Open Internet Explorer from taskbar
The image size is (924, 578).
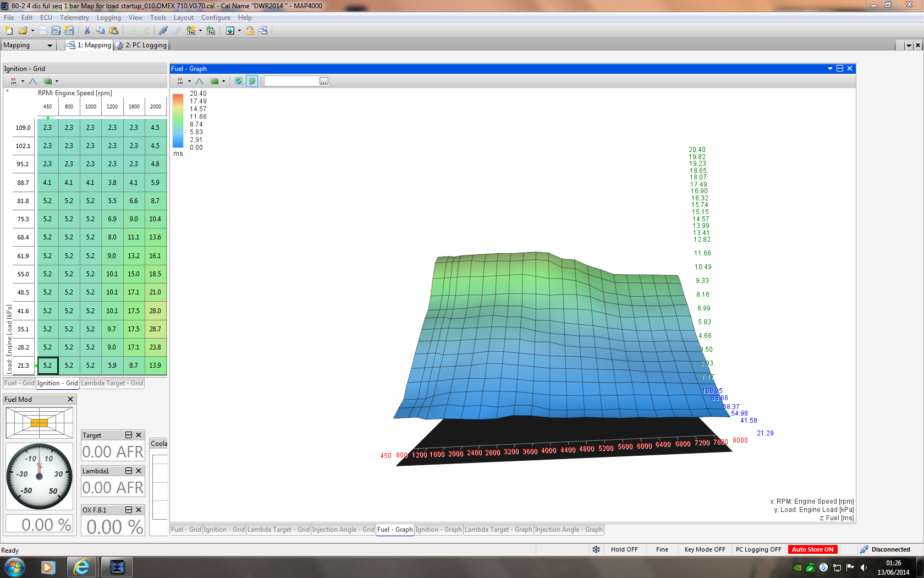(x=81, y=567)
